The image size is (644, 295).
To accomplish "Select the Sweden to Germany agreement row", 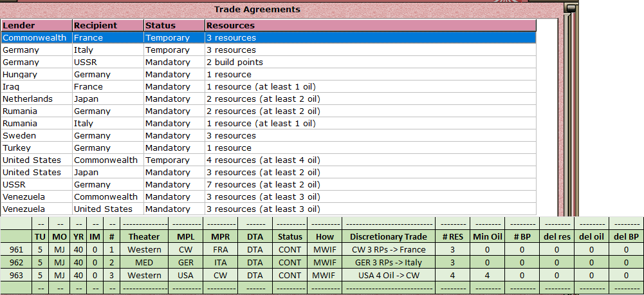I will point(269,136).
